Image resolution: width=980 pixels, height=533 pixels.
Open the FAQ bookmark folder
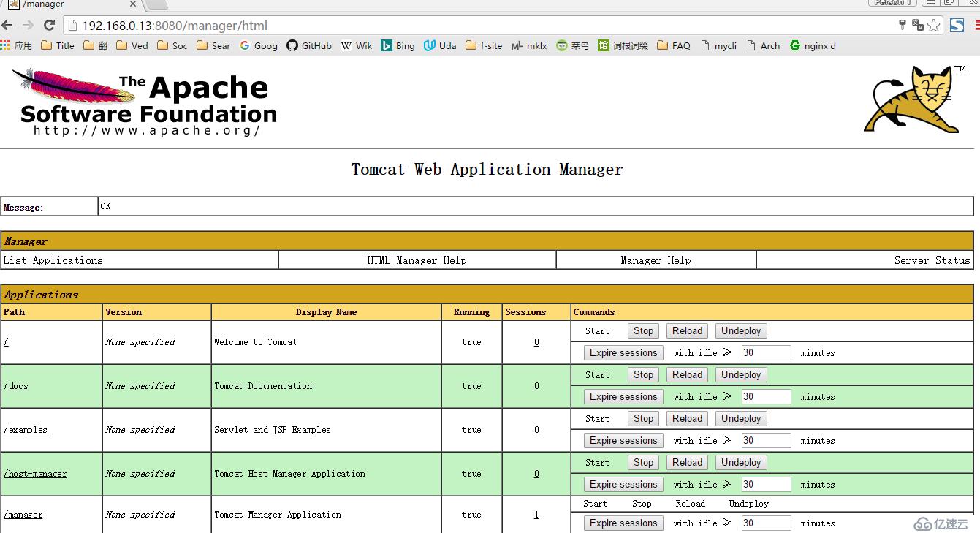coord(673,45)
